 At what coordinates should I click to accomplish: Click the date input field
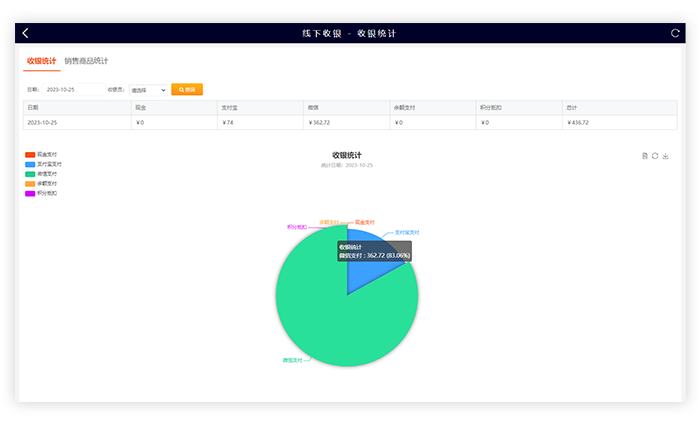(73, 89)
